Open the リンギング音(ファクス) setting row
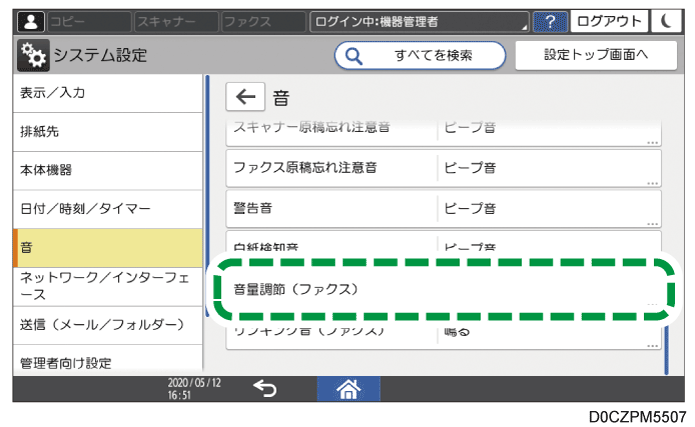 (444, 336)
